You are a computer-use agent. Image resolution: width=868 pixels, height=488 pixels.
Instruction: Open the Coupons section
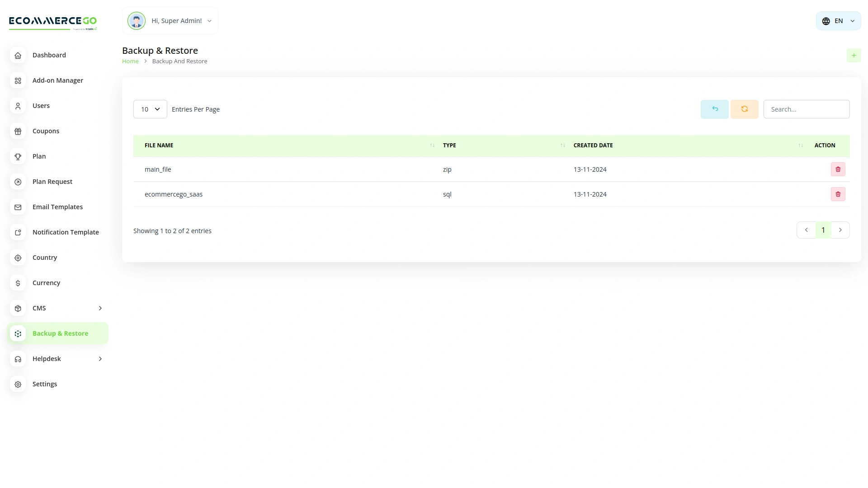(46, 131)
